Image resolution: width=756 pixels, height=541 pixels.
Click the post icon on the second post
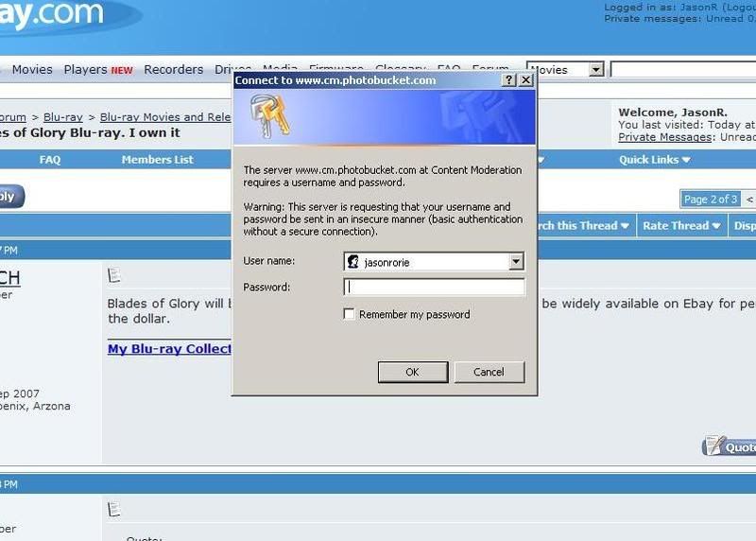(x=114, y=509)
